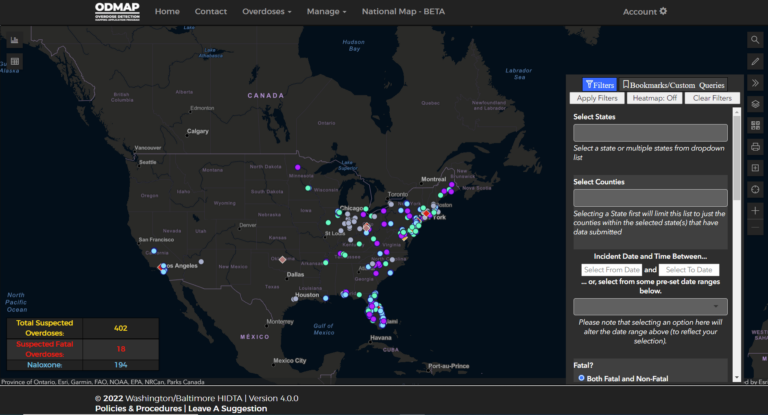Select Both Fatal and Non-Fatal radio option
The width and height of the screenshot is (768, 415).
click(x=581, y=378)
